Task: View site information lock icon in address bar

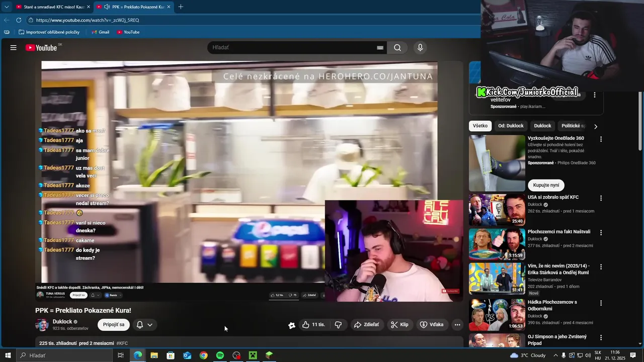Action: (x=31, y=20)
